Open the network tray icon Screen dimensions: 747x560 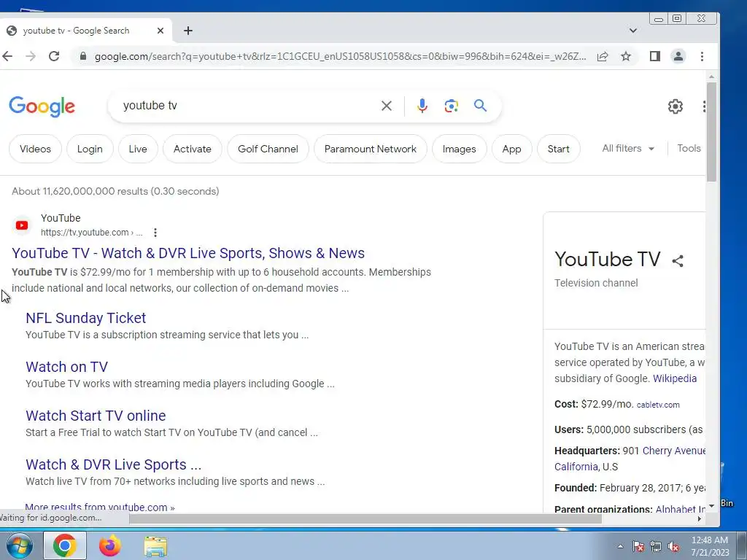click(656, 547)
